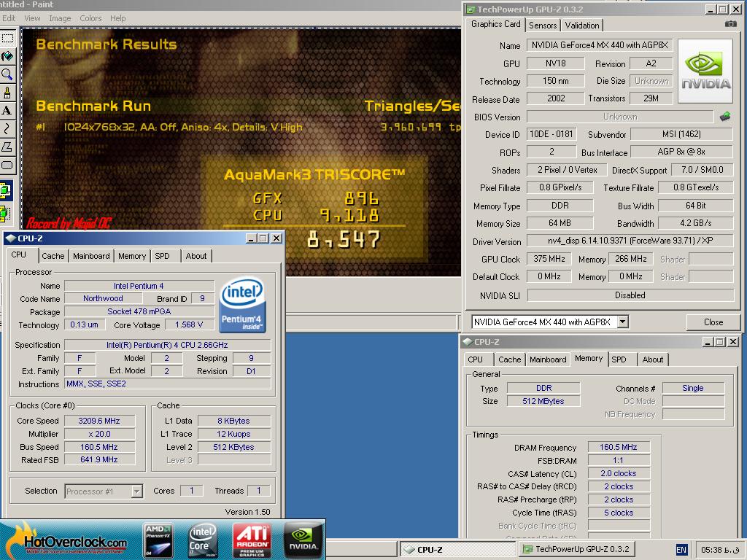Open the Paint Colors menu
Screen dimensions: 747x560
[90, 18]
